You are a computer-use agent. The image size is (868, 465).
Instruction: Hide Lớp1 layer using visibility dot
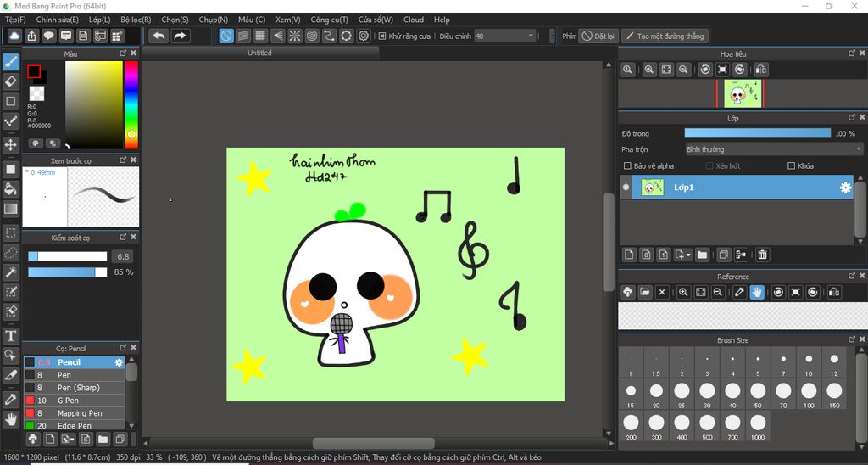(x=626, y=188)
